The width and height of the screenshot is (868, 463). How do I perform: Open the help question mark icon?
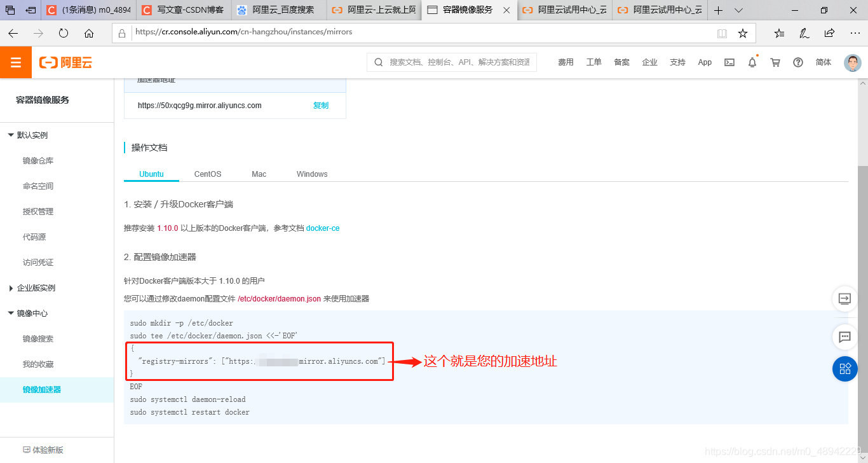coord(798,62)
